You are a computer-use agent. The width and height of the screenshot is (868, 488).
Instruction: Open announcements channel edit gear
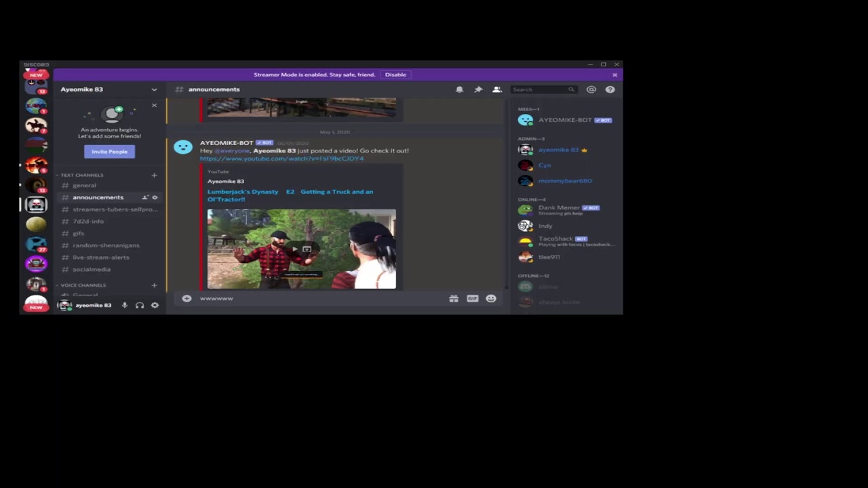(x=155, y=197)
